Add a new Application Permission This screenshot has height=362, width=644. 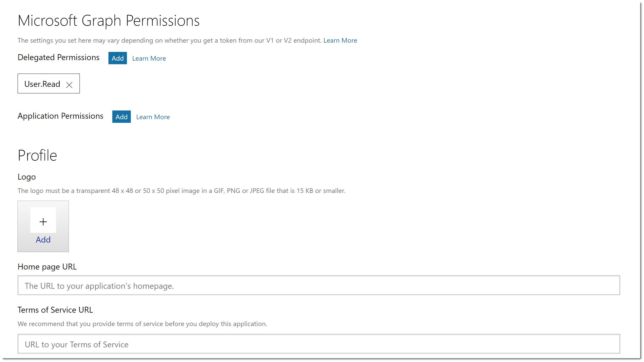click(x=121, y=117)
